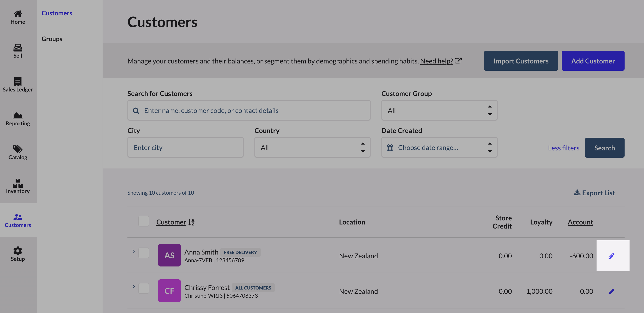Image resolution: width=644 pixels, height=313 pixels.
Task: Edit Anna Smith with pencil icon
Action: click(611, 256)
